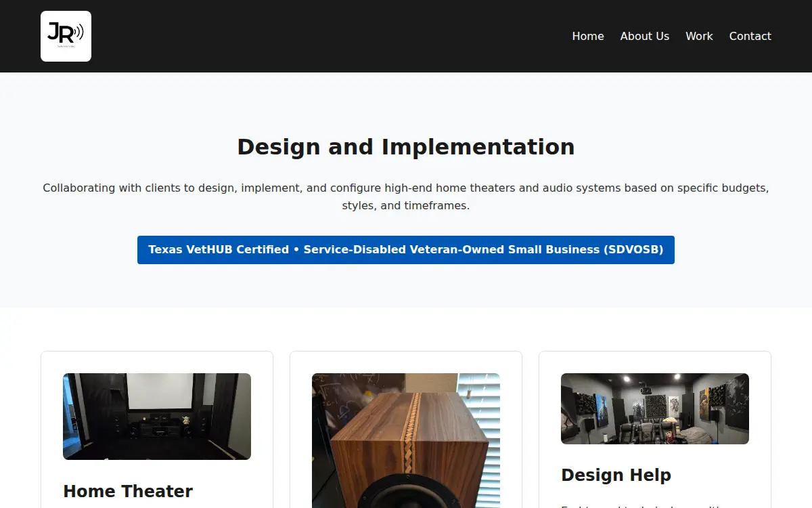Viewport: 812px width, 508px height.
Task: Click the Texas VetHUB Certified SDVOSB badge
Action: point(406,250)
